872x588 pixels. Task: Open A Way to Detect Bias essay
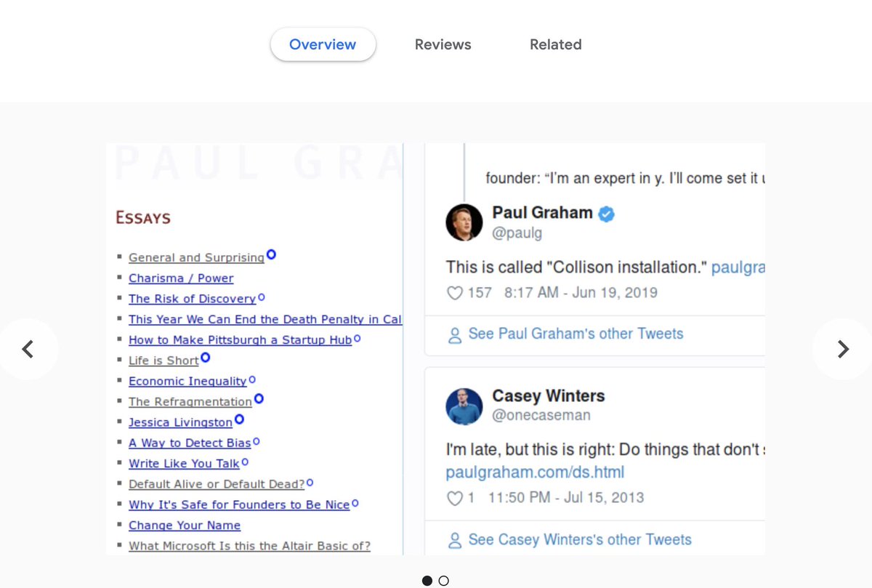pyautogui.click(x=190, y=443)
